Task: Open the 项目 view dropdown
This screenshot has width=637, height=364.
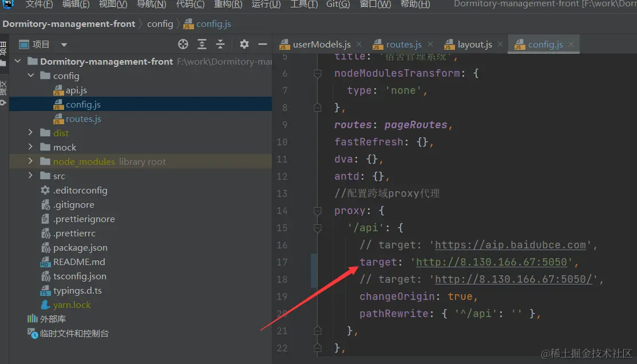Action: (x=64, y=44)
